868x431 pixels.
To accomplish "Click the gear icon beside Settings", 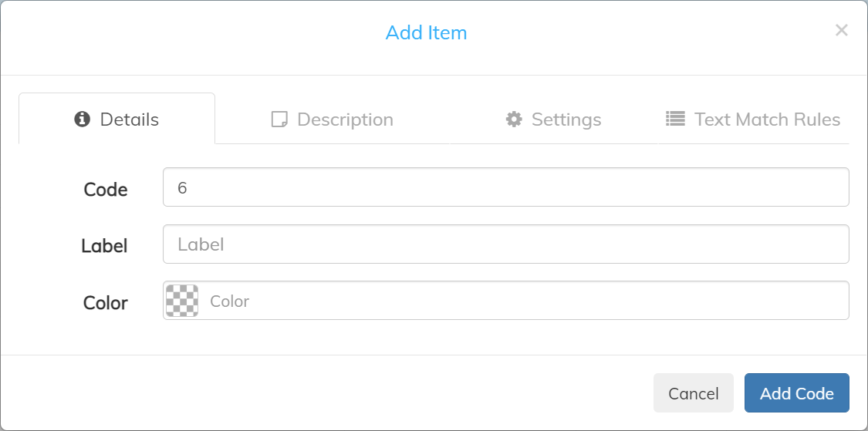I will [514, 119].
